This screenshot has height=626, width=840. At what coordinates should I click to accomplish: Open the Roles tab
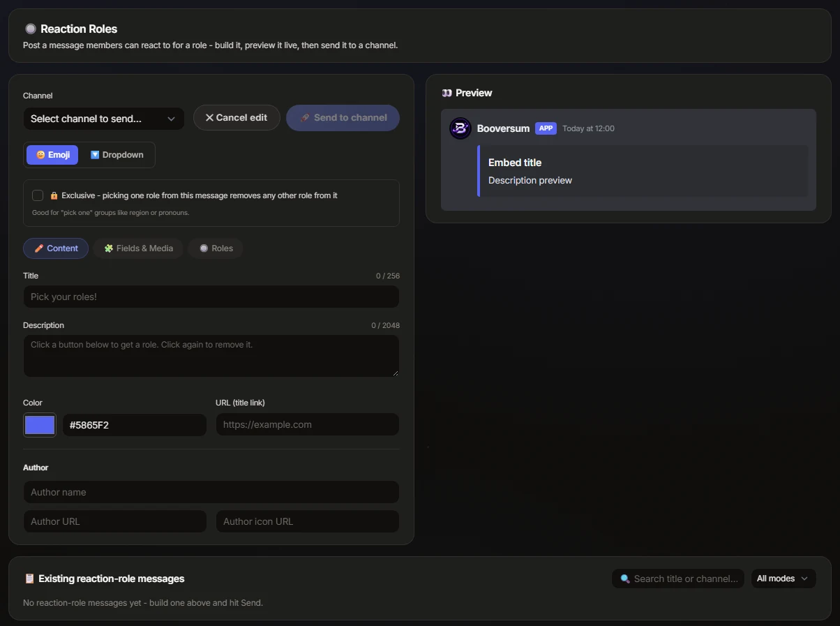pos(216,248)
